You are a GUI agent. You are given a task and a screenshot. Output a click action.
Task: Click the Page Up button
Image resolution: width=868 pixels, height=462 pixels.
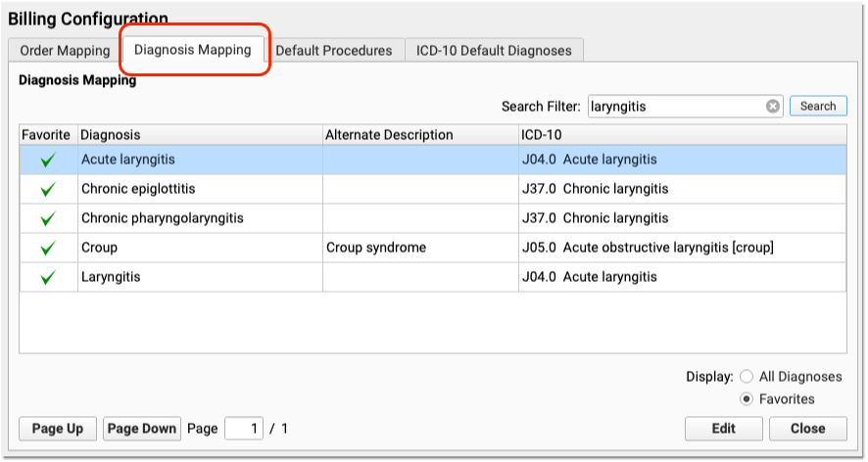click(58, 429)
